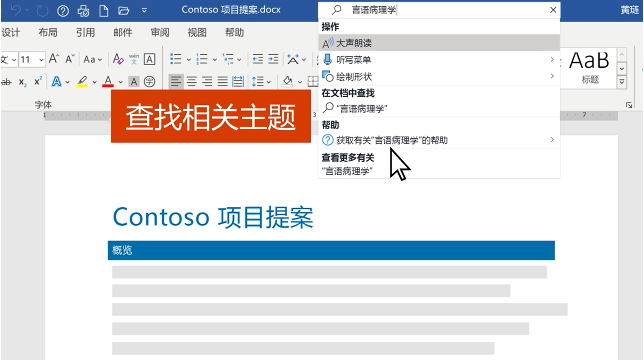644x361 pixels.
Task: Open the 设计 ribbon tab
Action: pyautogui.click(x=10, y=33)
